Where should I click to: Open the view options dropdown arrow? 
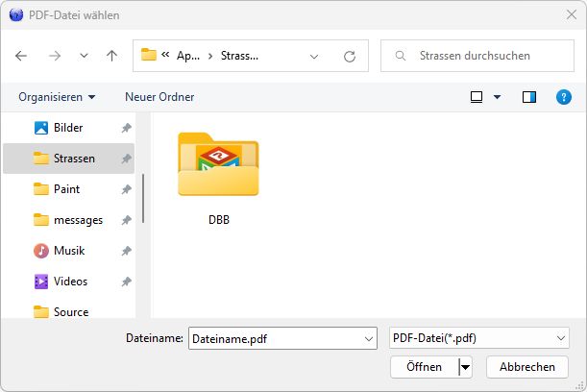point(497,97)
